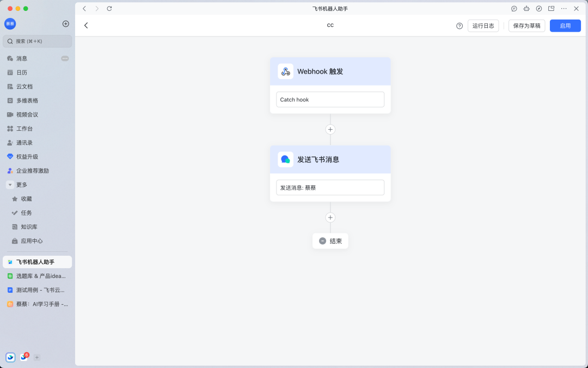This screenshot has width=588, height=368.
Task: Click the 结束 end node minus icon
Action: pos(322,241)
